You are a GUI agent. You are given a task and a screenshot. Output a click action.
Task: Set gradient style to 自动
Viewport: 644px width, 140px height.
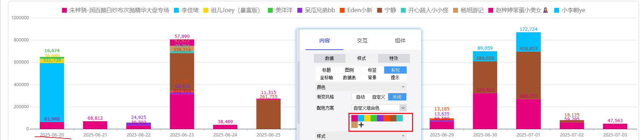[x=361, y=97]
